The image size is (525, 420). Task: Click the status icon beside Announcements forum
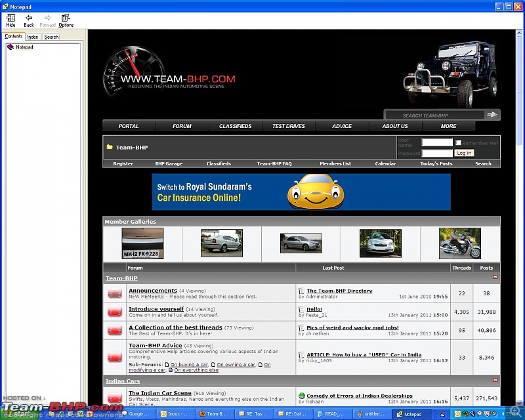point(114,294)
